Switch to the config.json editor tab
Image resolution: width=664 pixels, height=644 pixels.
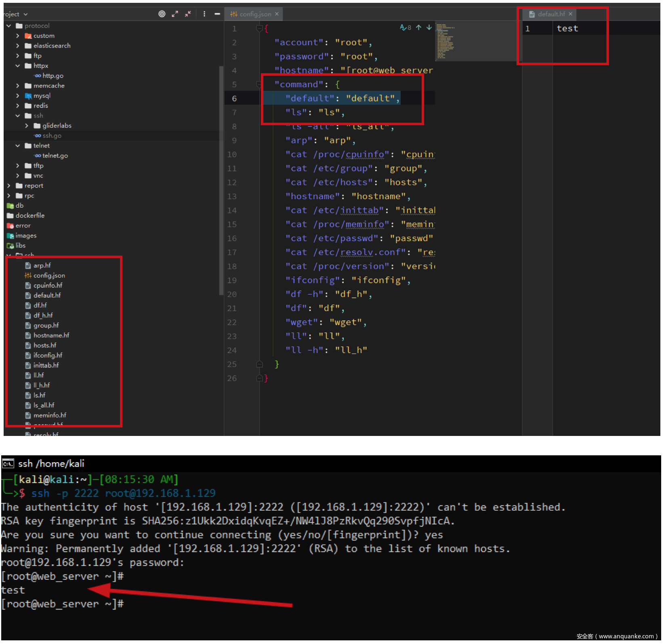tap(255, 14)
